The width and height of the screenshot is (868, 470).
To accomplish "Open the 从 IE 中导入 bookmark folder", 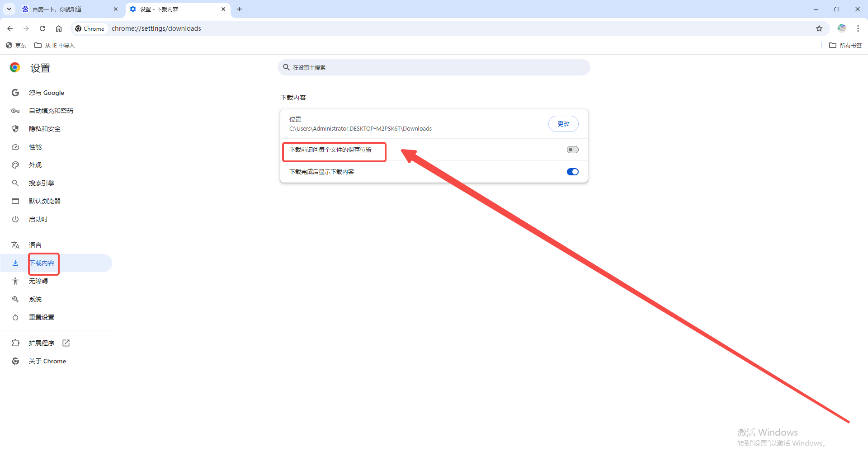I will point(55,45).
